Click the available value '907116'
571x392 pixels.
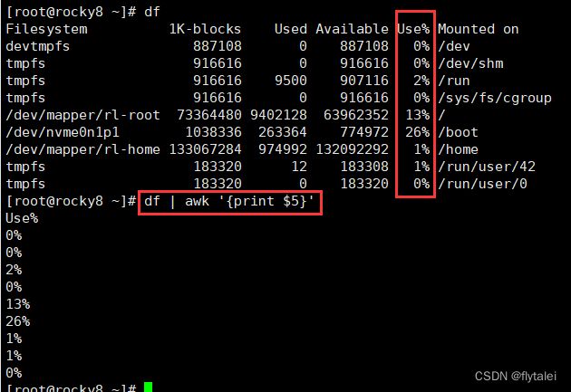pyautogui.click(x=364, y=81)
